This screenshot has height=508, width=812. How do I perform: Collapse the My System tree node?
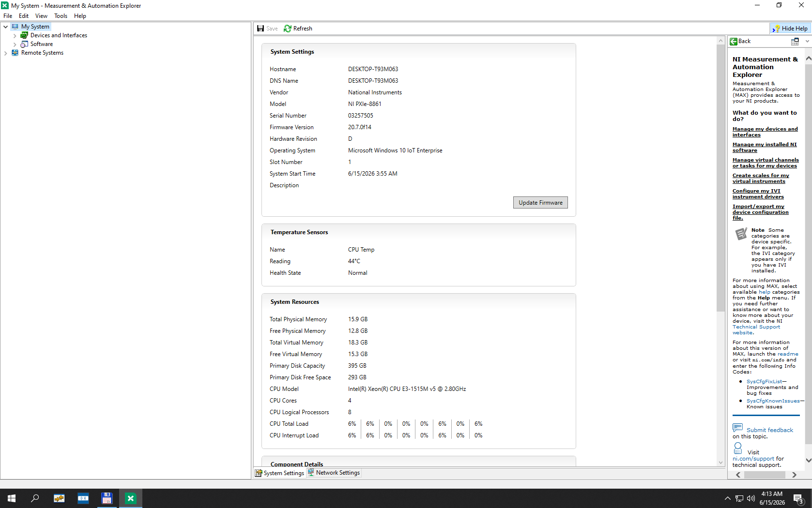[5, 27]
